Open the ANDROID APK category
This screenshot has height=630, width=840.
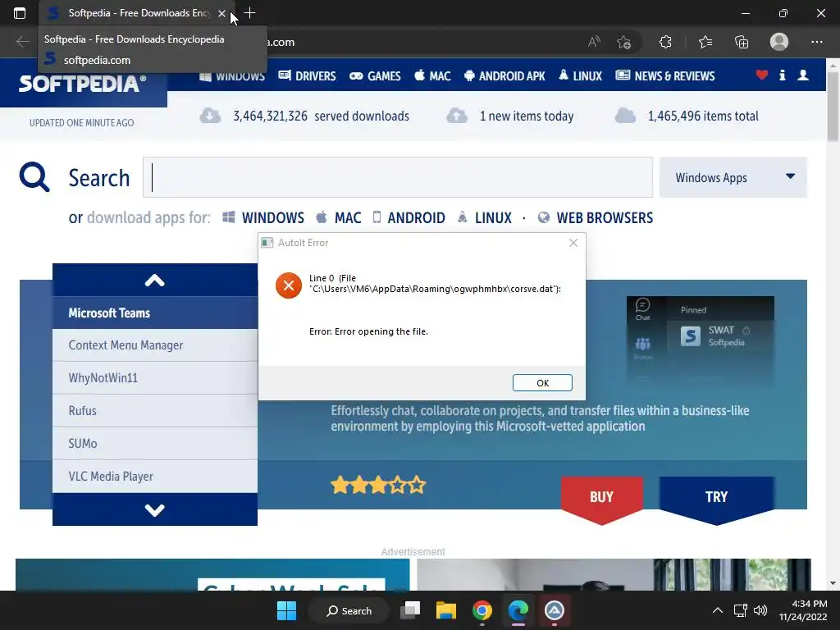click(504, 76)
